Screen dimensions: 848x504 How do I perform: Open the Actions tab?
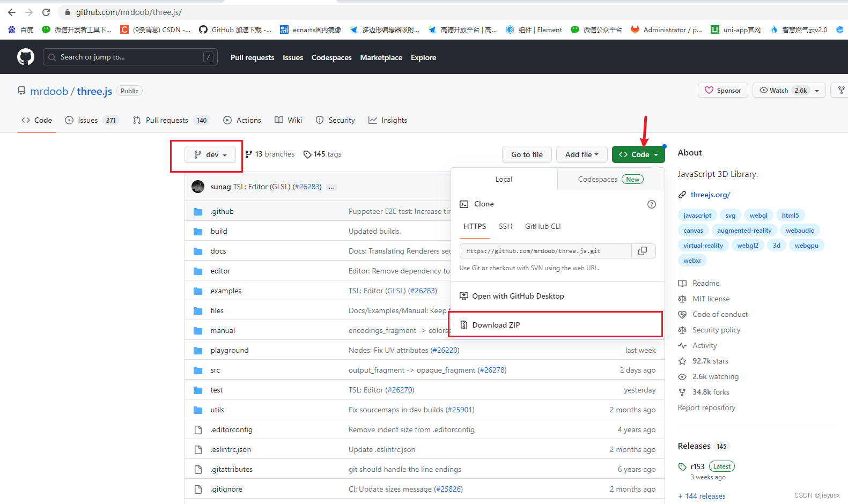pyautogui.click(x=242, y=120)
